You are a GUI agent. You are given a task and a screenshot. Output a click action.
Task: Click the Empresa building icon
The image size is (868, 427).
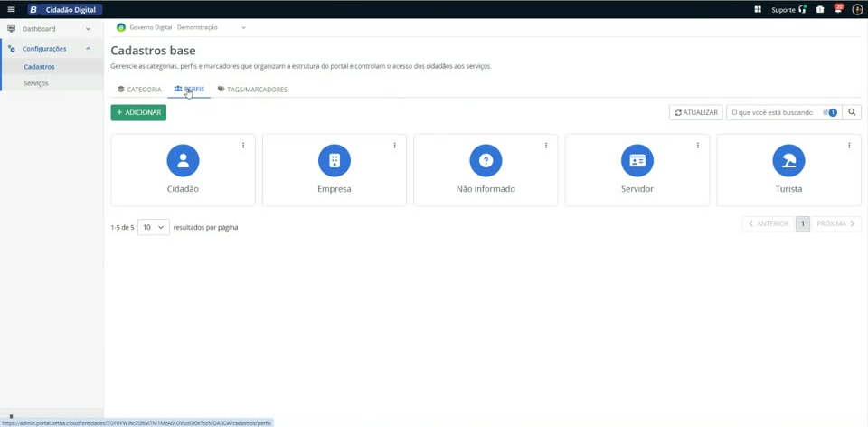pyautogui.click(x=335, y=161)
